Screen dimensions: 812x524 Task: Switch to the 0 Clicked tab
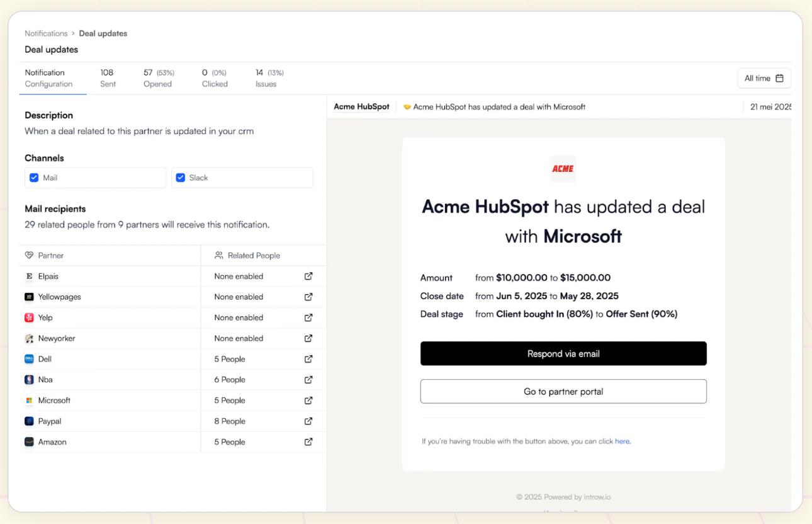pos(215,78)
